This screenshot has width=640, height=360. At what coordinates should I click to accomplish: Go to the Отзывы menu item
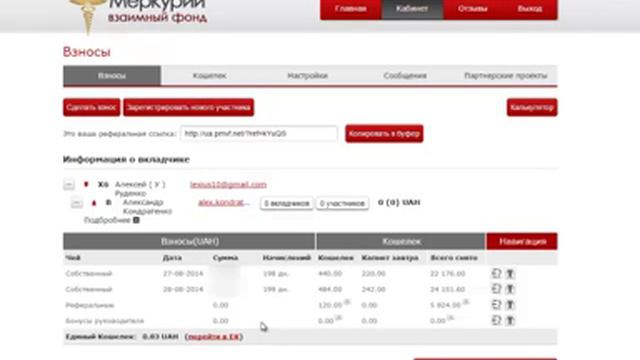pos(472,9)
